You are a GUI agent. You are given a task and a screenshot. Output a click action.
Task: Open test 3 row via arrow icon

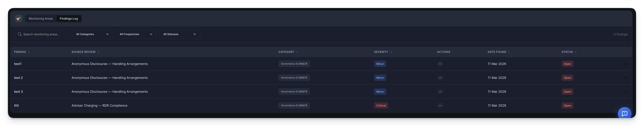tap(625, 92)
